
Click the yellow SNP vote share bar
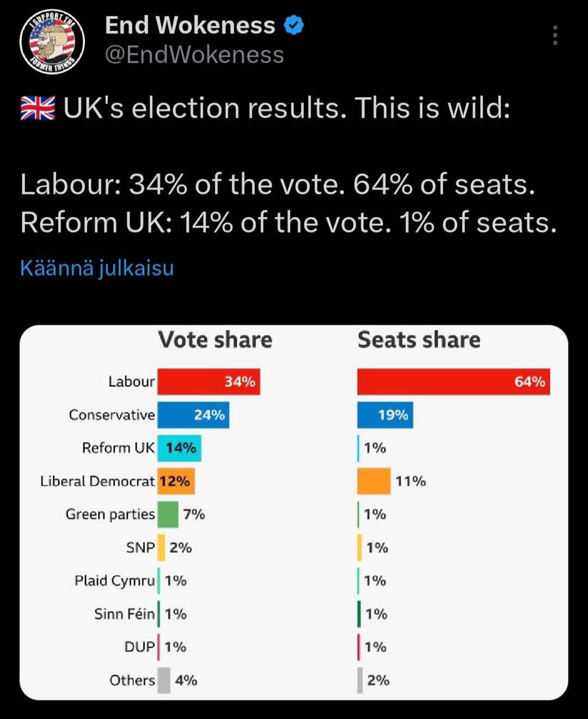click(x=161, y=548)
